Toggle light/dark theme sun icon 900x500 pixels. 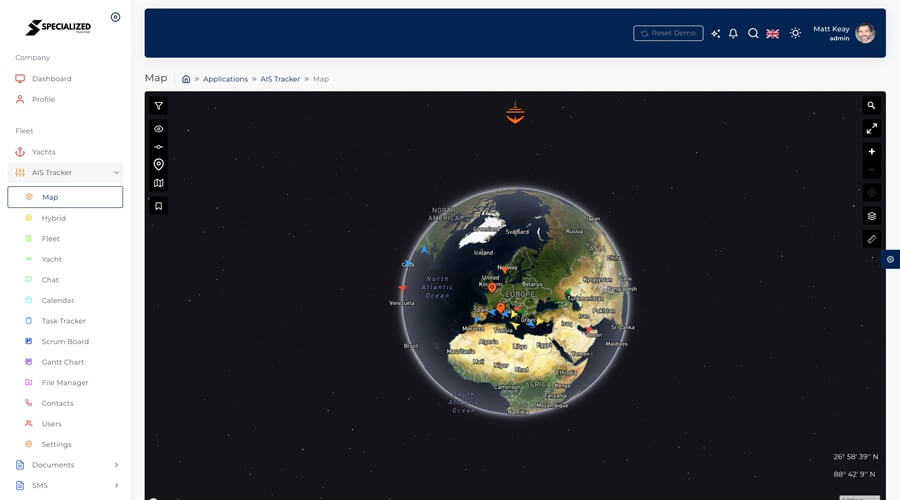[x=795, y=33]
